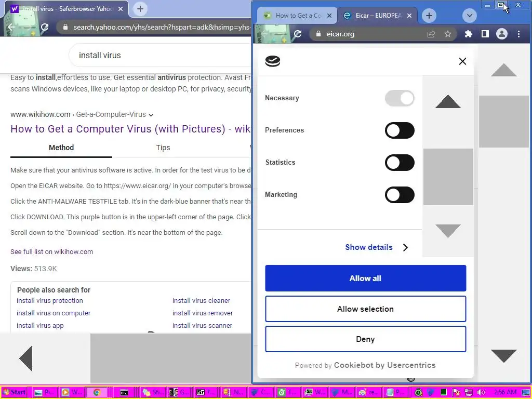Click the Allow selection button
The height and width of the screenshot is (399, 532).
pyautogui.click(x=365, y=309)
